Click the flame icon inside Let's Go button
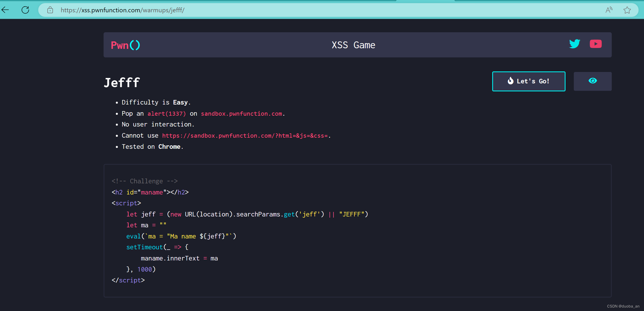Viewport: 644px width, 311px height. tap(511, 81)
